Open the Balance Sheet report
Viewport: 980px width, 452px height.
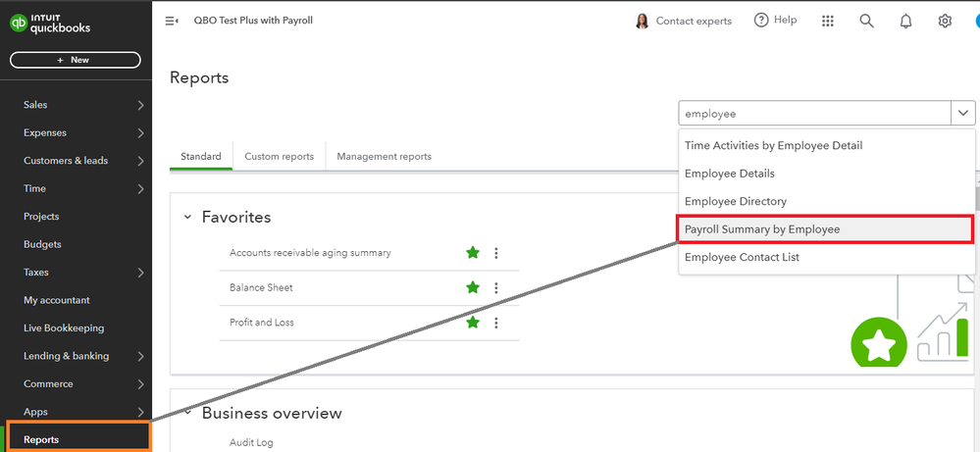261,288
